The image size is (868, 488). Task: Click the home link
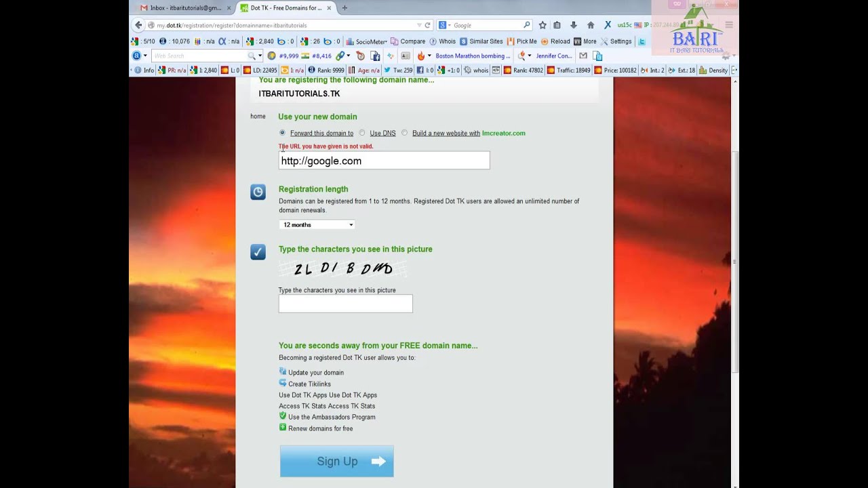click(x=258, y=117)
